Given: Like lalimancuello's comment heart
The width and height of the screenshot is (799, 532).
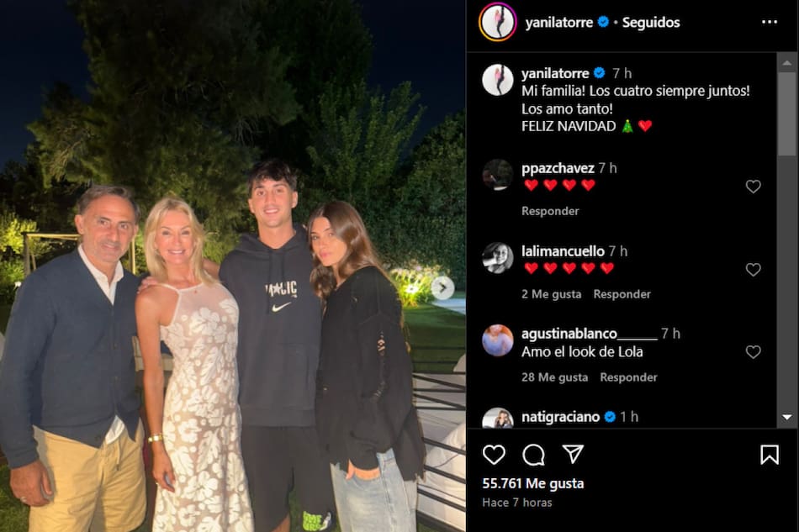Looking at the screenshot, I should click(x=753, y=269).
